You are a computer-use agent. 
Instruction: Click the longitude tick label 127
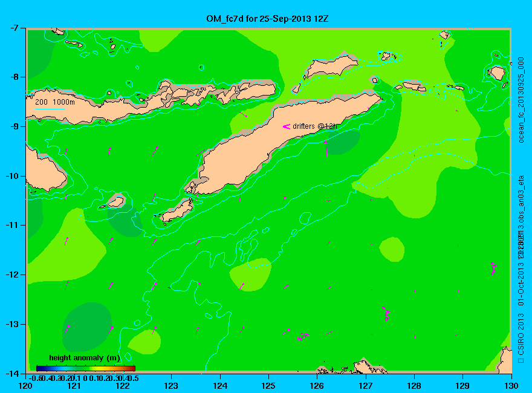[366, 386]
